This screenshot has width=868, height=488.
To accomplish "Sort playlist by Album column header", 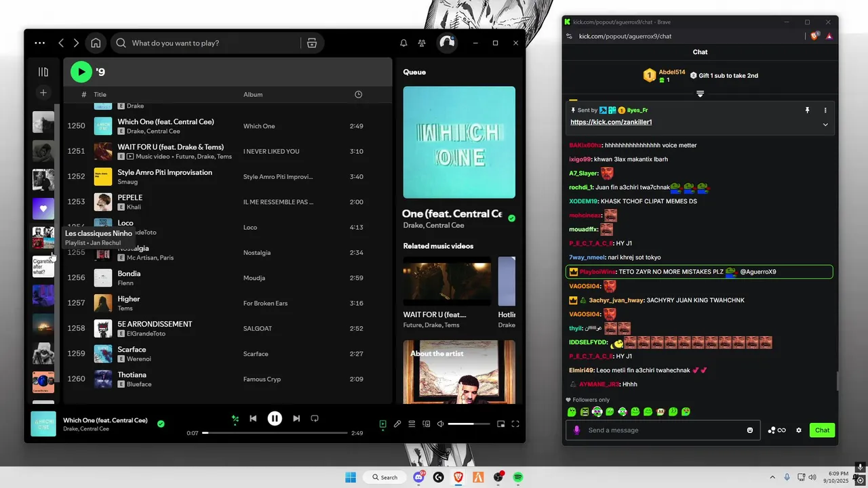I will 253,94.
